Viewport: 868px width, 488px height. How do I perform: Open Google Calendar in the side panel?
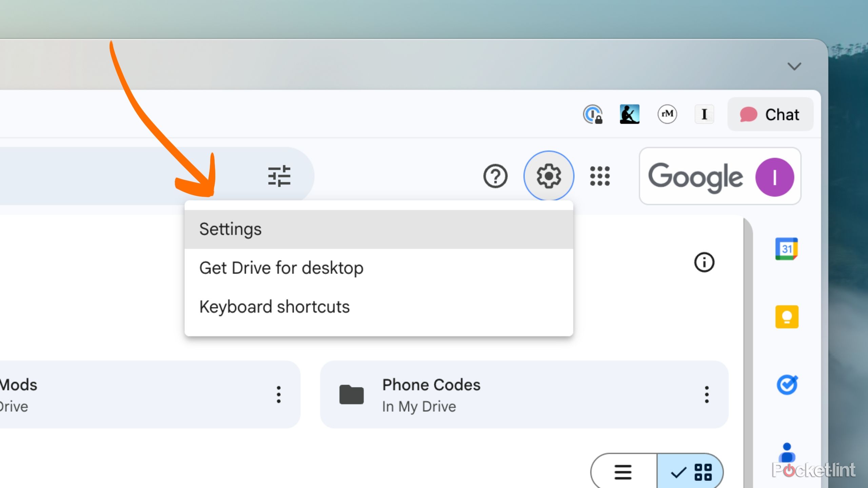point(787,249)
